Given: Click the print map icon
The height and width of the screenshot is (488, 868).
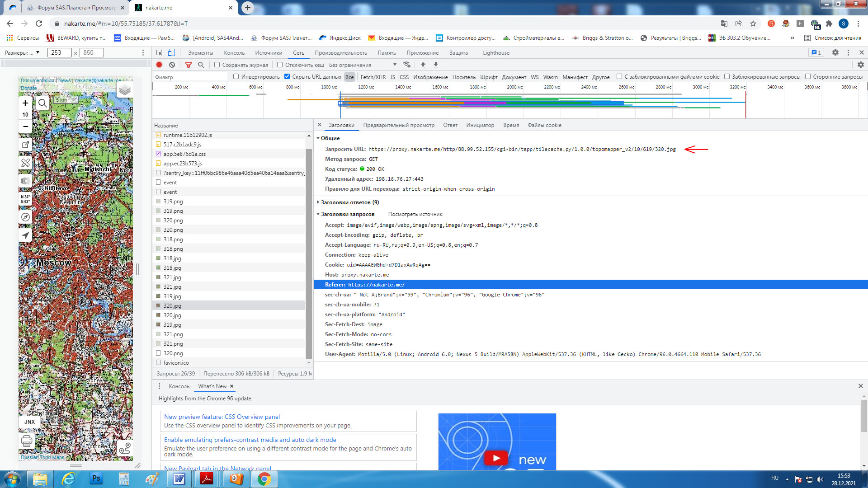Looking at the screenshot, I should [x=27, y=441].
